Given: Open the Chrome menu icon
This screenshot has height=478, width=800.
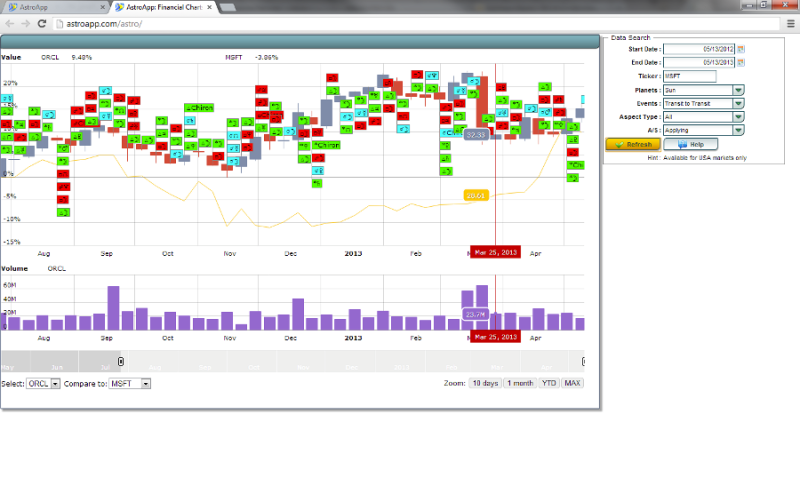Looking at the screenshot, I should pos(789,22).
